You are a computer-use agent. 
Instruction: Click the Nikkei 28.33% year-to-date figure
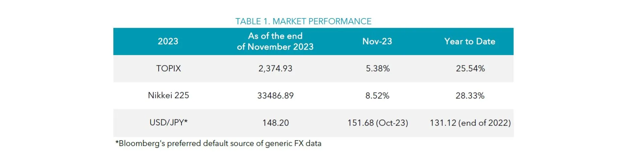(470, 96)
